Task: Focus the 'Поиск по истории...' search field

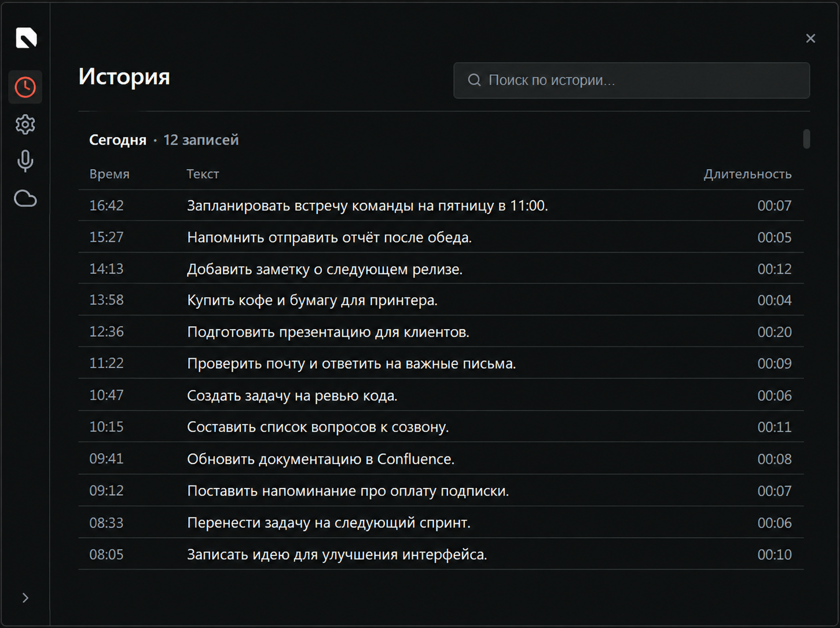Action: [x=632, y=81]
